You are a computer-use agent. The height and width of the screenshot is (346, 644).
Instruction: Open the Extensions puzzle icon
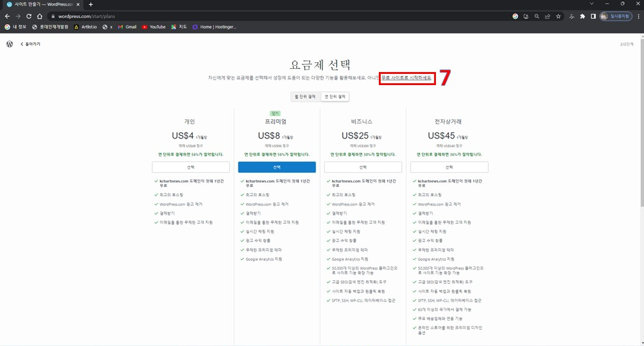[583, 16]
